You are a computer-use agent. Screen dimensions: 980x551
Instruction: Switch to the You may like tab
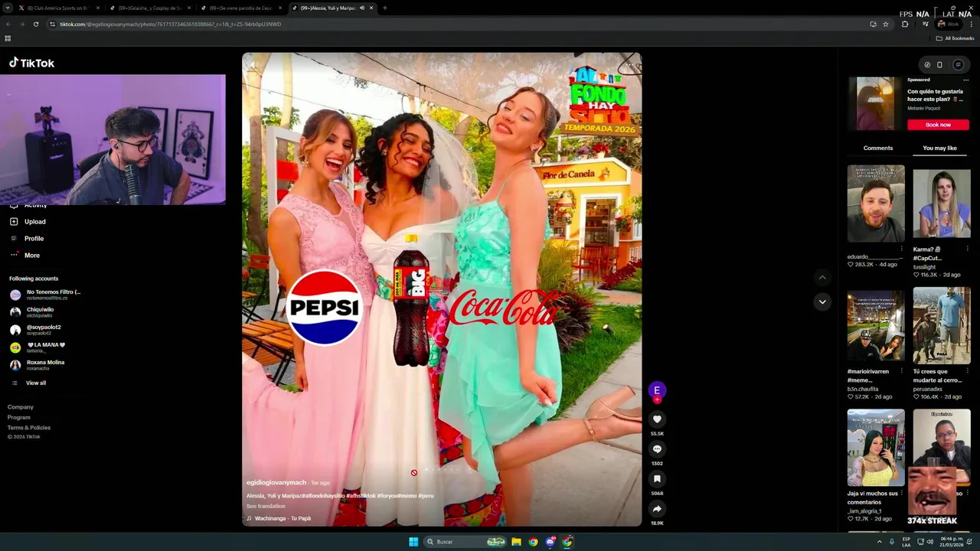pyautogui.click(x=939, y=148)
